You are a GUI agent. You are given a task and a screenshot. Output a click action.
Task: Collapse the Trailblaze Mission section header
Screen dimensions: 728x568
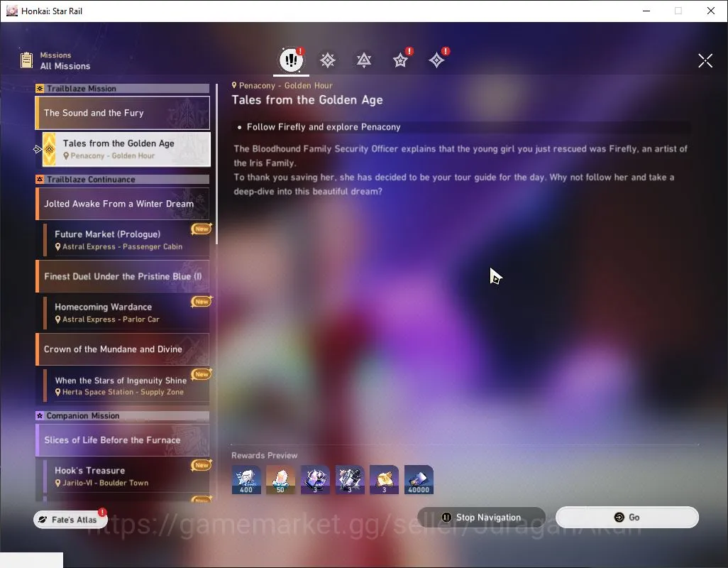click(x=123, y=88)
